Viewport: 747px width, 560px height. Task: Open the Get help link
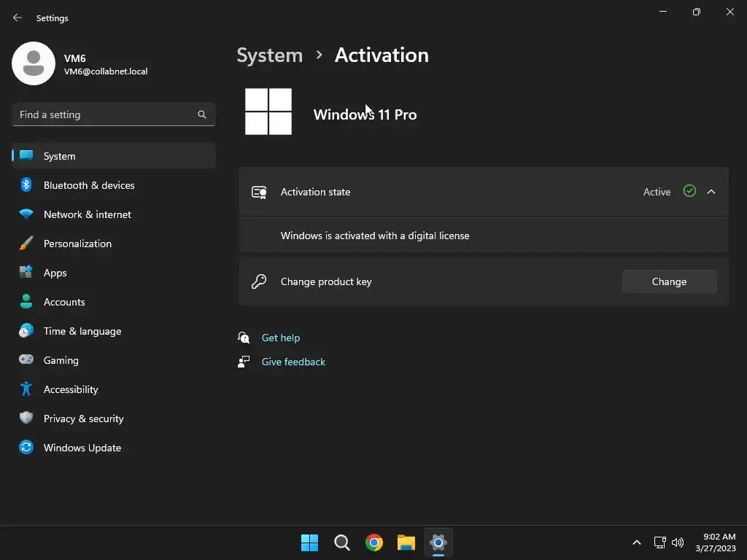[281, 338]
